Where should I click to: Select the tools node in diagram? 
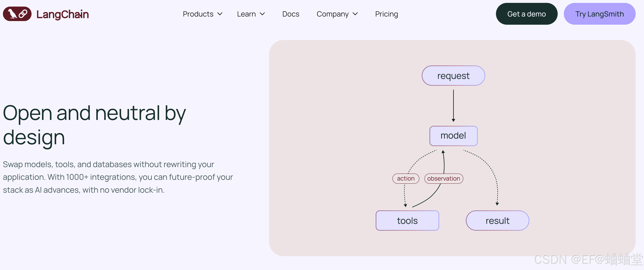pyautogui.click(x=407, y=220)
